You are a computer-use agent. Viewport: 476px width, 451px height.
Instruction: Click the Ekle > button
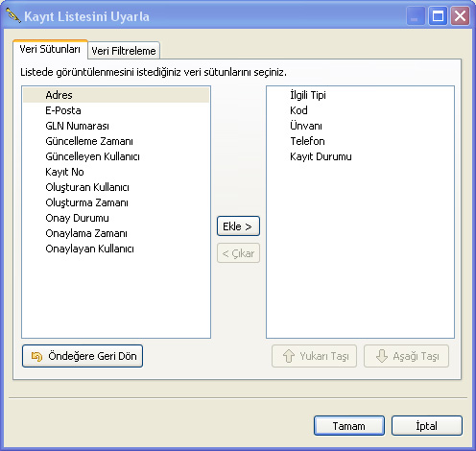(238, 226)
